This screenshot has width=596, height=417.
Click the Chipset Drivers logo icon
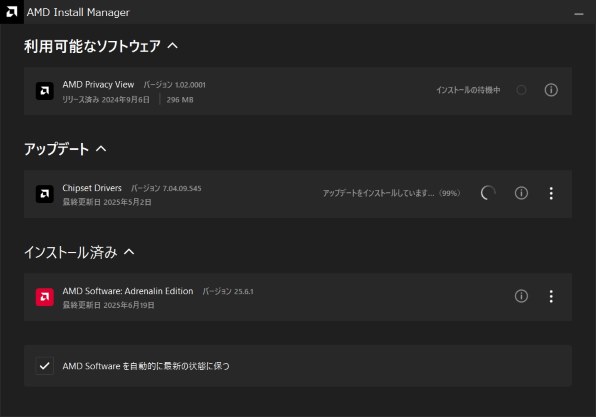point(44,194)
